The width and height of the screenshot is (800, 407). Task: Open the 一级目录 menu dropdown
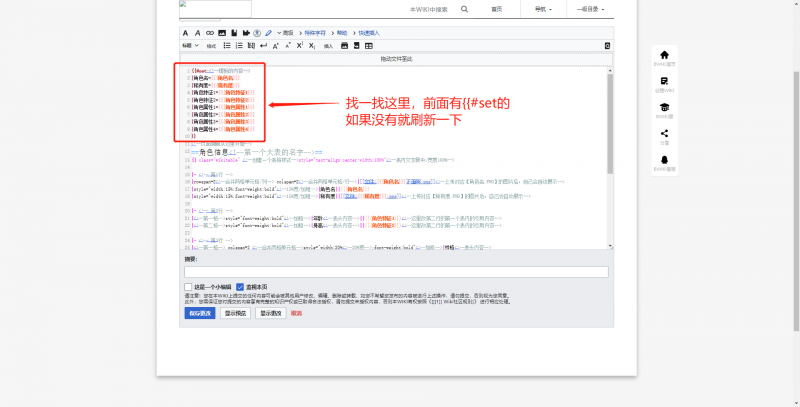point(590,9)
